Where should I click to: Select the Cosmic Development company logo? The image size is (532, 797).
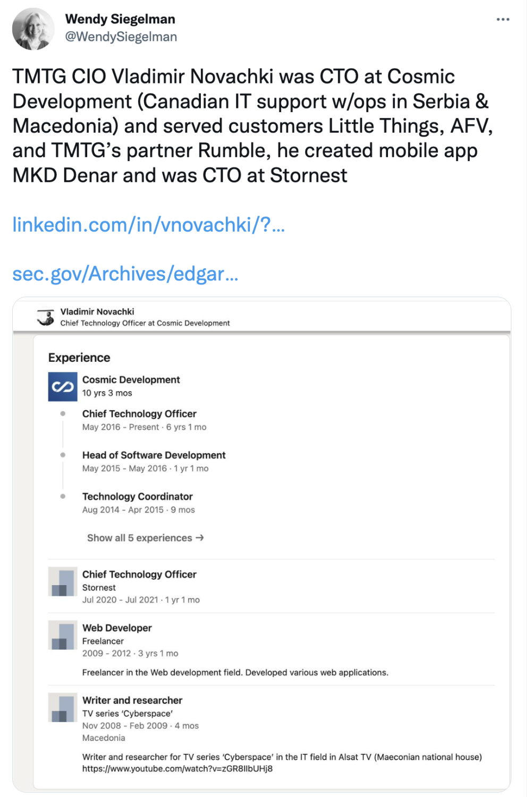[x=63, y=386]
